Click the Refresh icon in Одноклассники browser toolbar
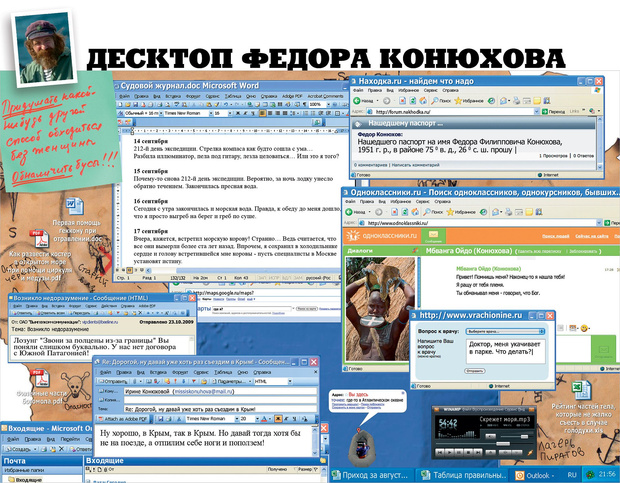Screen dimensions: 620x483 405,212
